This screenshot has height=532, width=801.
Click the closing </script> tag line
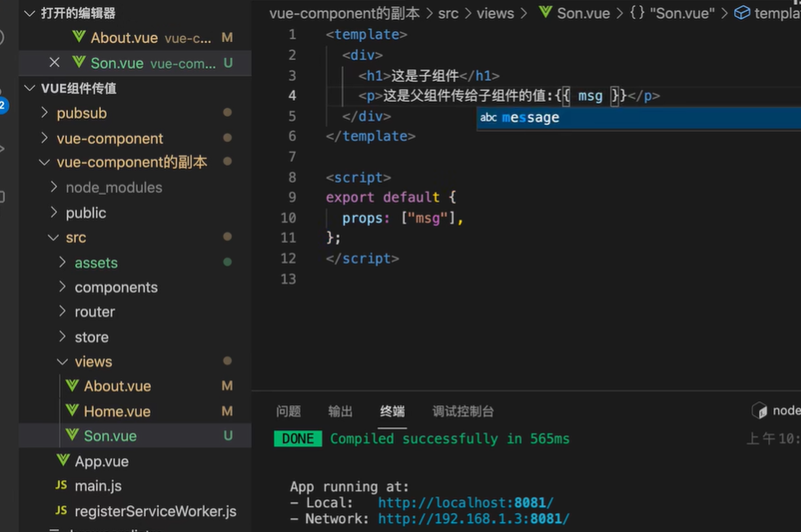(363, 258)
